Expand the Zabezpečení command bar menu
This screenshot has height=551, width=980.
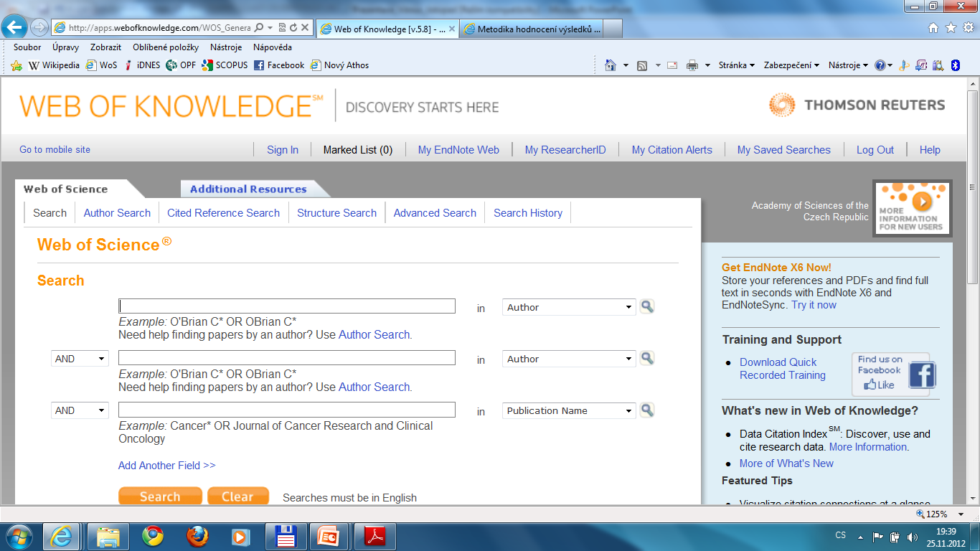click(791, 65)
